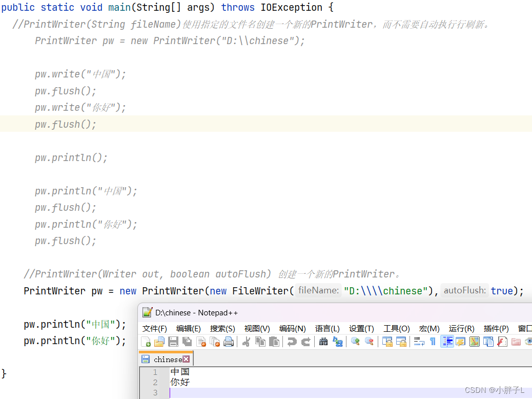Open the 语言(L) menu

pos(328,328)
